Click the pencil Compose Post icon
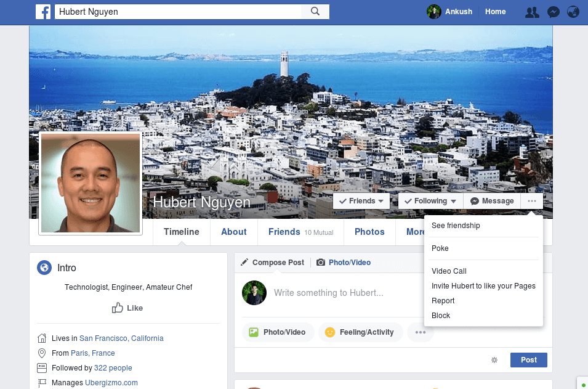 tap(244, 262)
